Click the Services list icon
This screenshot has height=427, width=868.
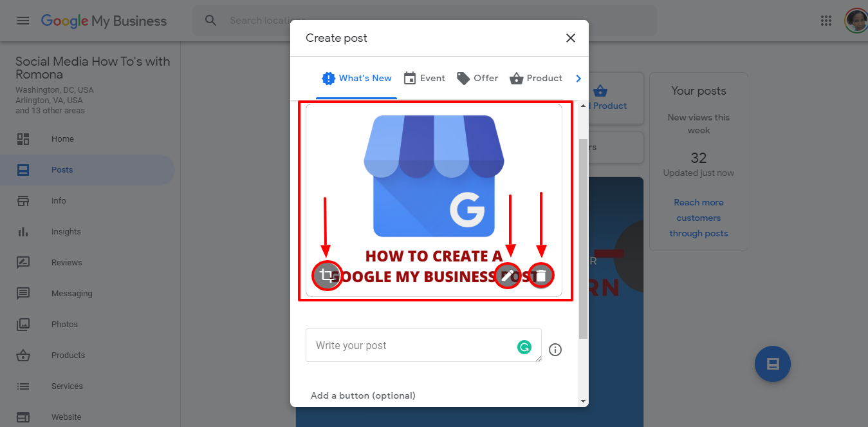23,386
